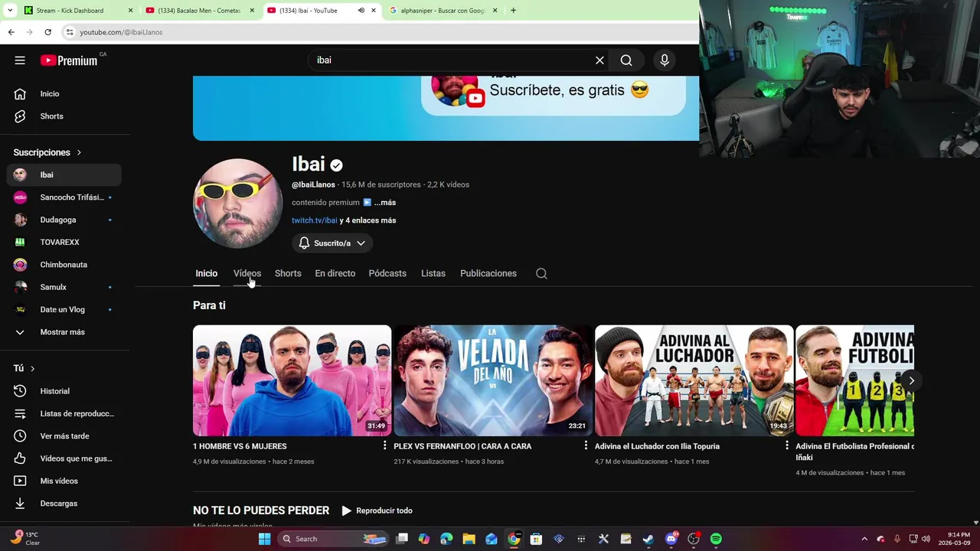Open Discord from the taskbar
The width and height of the screenshot is (980, 551).
(671, 539)
